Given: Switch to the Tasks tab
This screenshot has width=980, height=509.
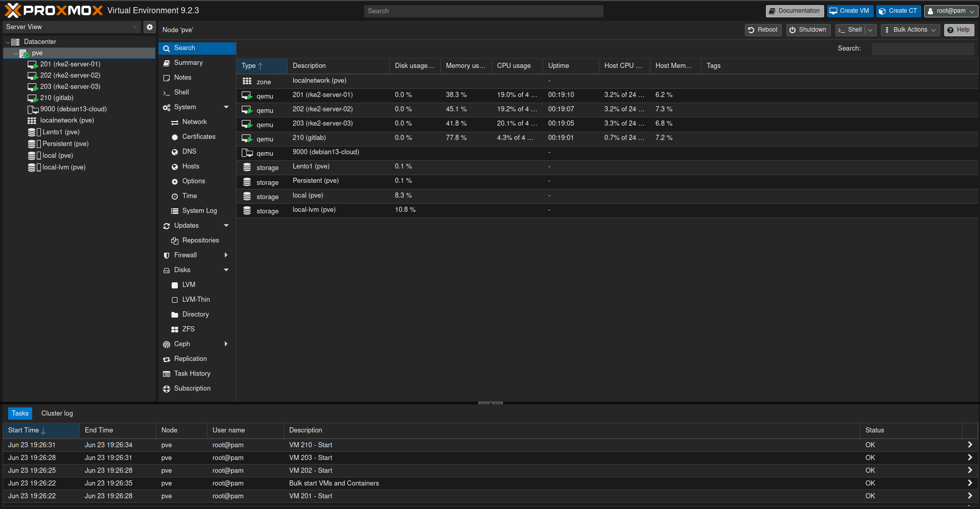Looking at the screenshot, I should (x=20, y=414).
